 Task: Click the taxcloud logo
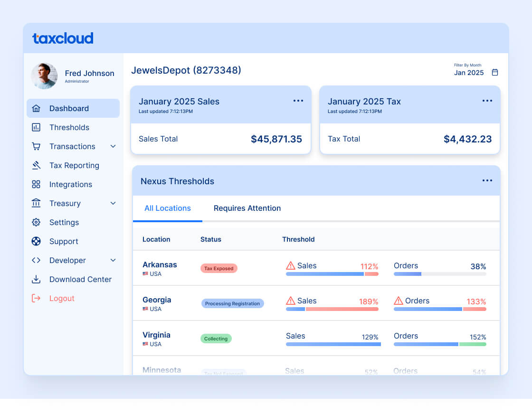tap(63, 38)
